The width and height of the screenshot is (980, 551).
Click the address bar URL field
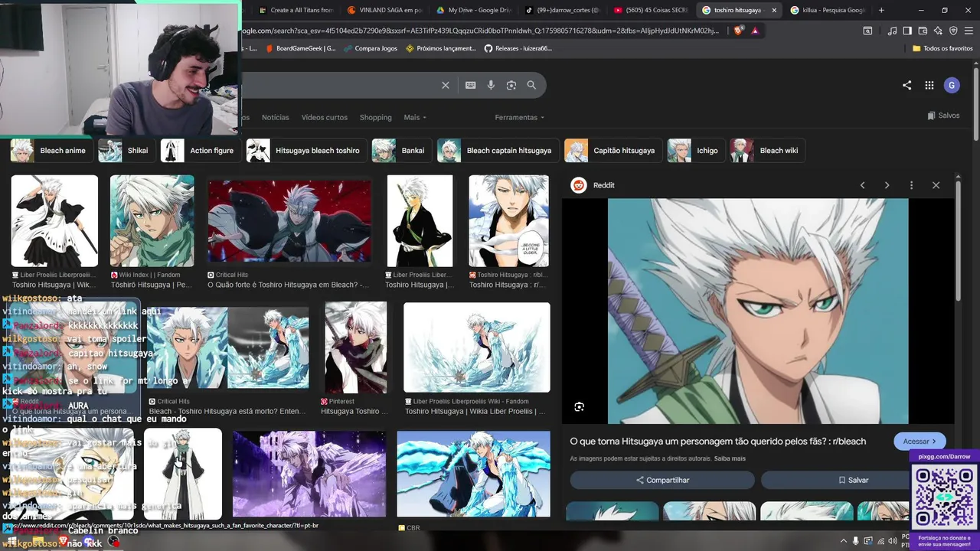tap(482, 31)
